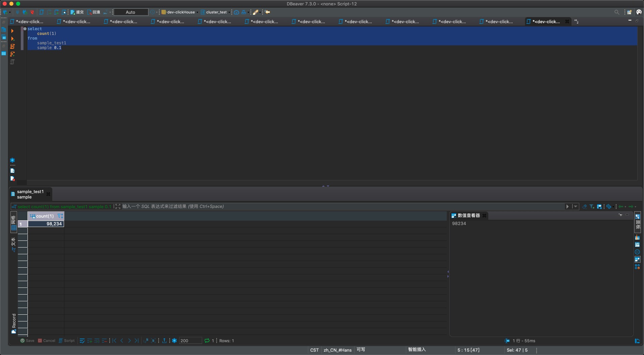The width and height of the screenshot is (644, 355).
Task: Switch to grid view mode icon
Action: tap(14, 222)
